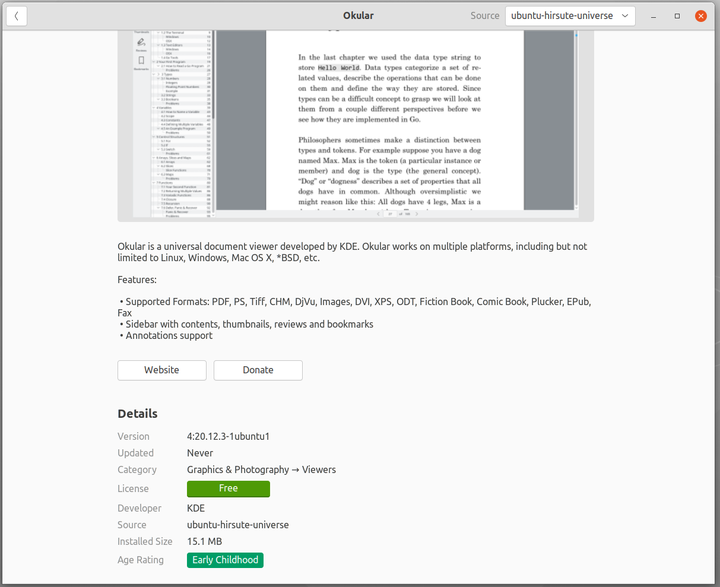
Task: Click the 'Supported Formats' bullet line
Action: (x=354, y=307)
